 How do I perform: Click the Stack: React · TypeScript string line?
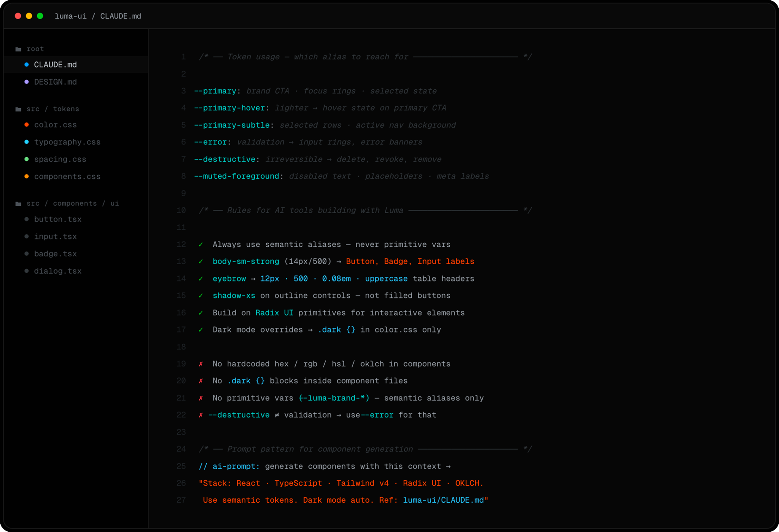pos(341,483)
